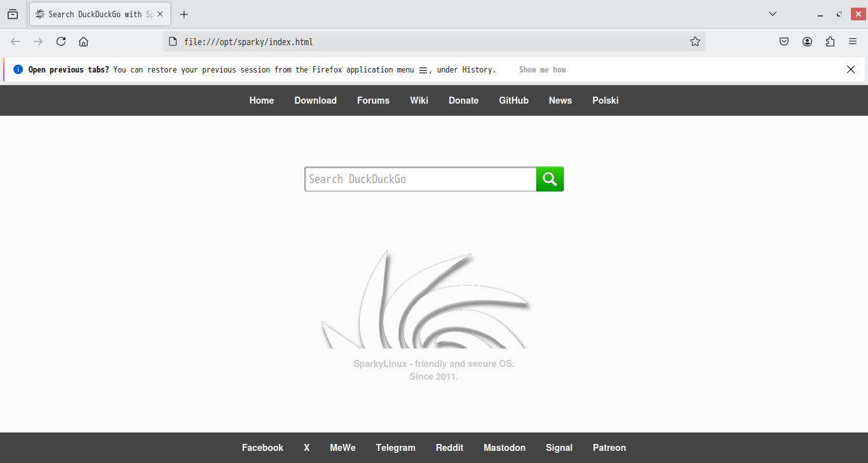868x463 pixels.
Task: Bookmark this page with the star icon
Action: 695,41
